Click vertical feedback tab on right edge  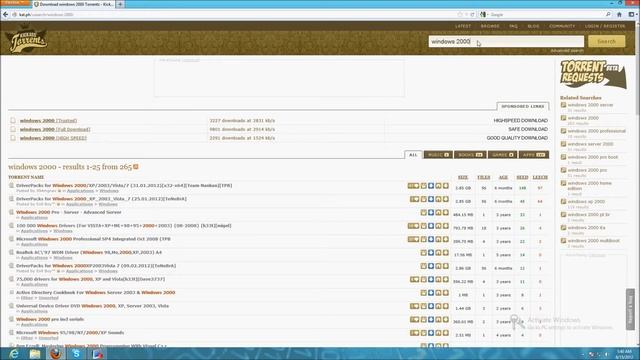tap(630, 309)
